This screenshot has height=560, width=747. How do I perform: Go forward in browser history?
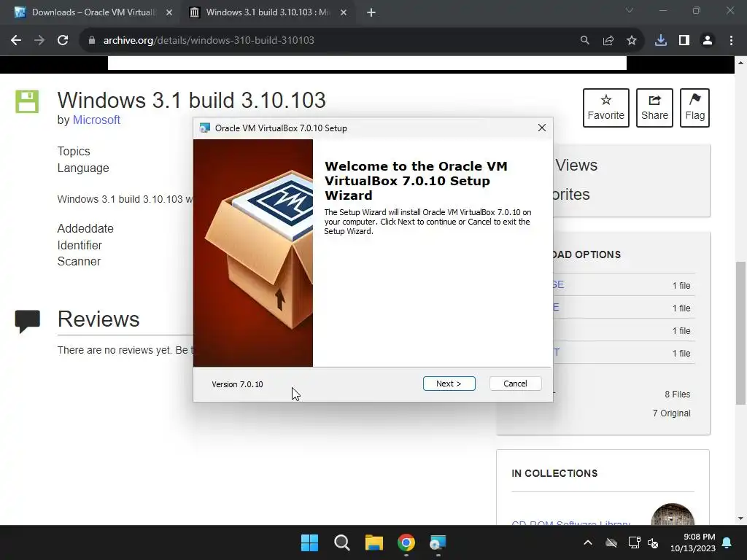click(x=39, y=40)
